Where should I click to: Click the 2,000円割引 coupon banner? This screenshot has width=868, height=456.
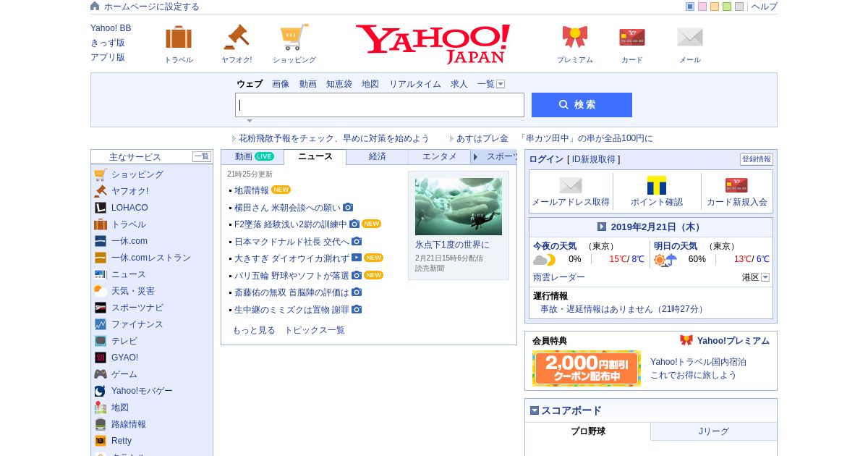[587, 368]
